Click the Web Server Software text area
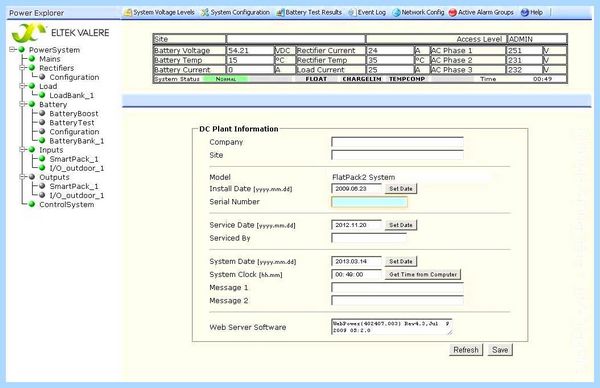Viewport: 600px width, 388px height. click(391, 327)
